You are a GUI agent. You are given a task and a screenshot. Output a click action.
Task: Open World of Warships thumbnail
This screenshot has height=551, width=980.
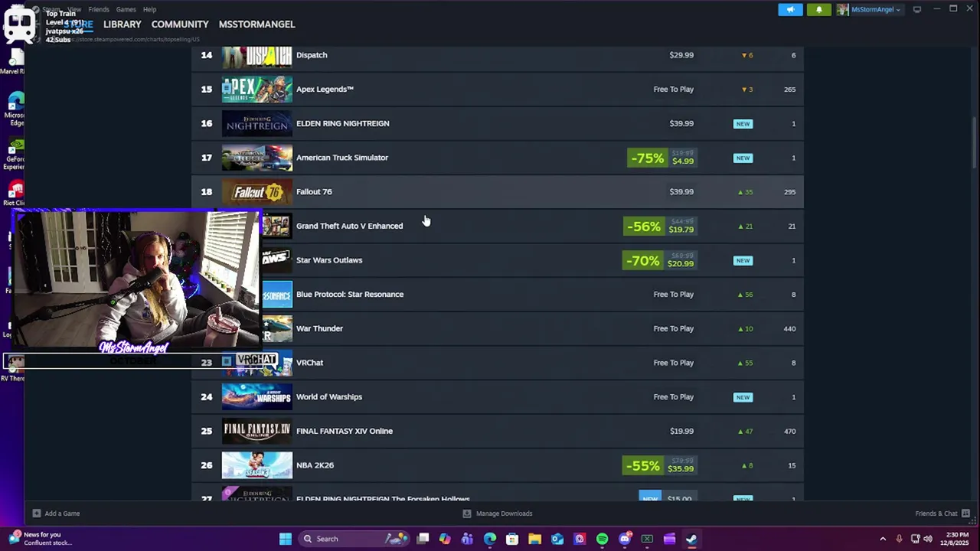coord(256,396)
